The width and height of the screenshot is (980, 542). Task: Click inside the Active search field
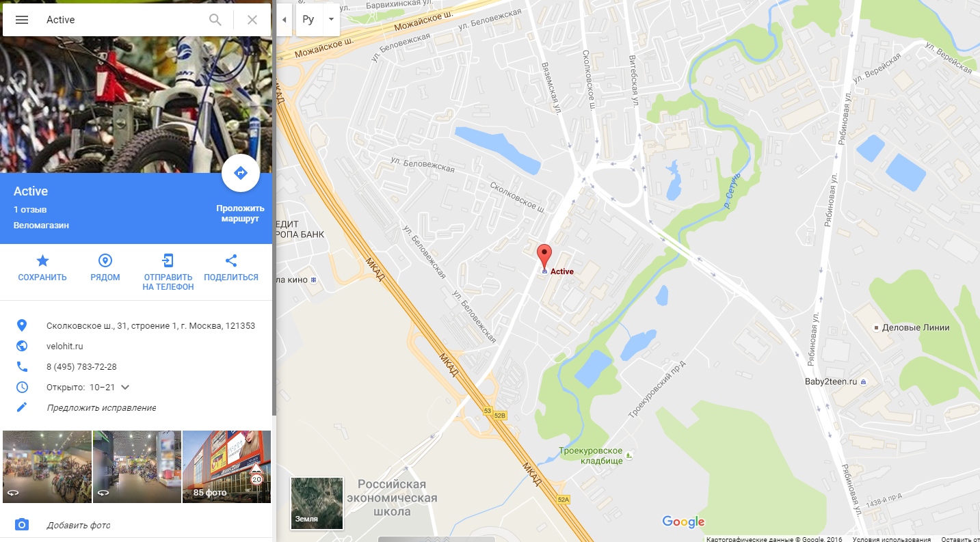click(x=123, y=20)
